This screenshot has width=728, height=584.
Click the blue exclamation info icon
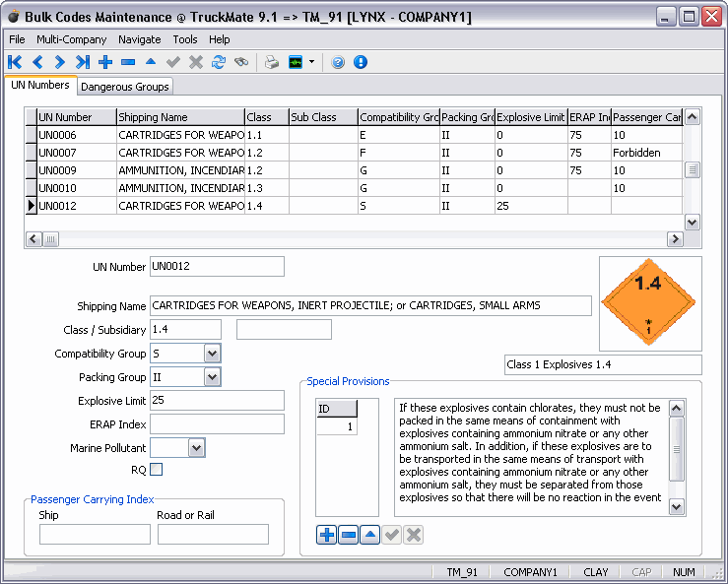(361, 62)
